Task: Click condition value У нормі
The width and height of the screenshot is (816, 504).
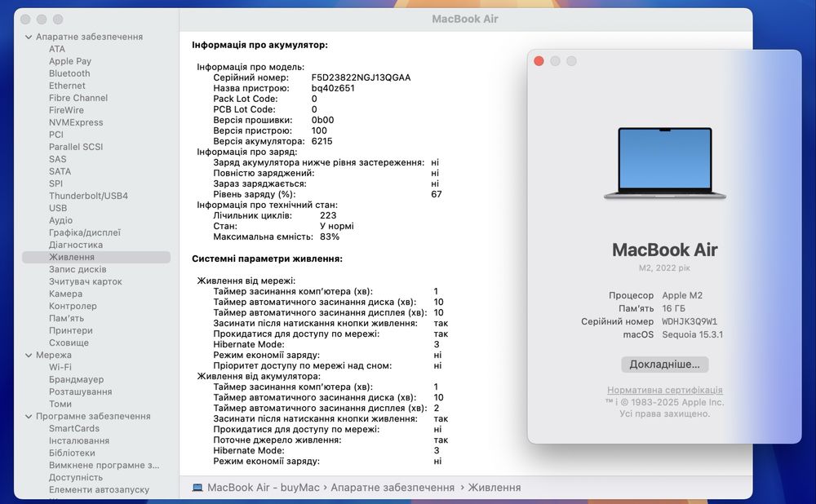Action: tap(337, 226)
